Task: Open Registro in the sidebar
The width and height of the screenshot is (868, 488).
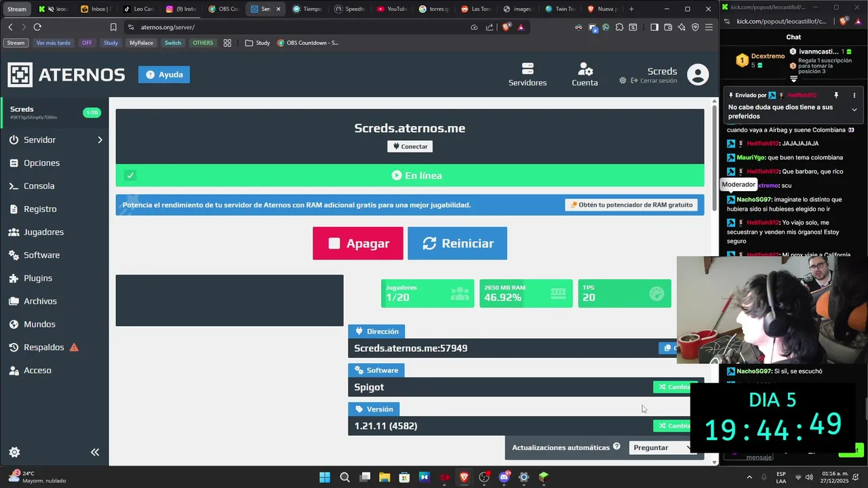Action: point(54,209)
